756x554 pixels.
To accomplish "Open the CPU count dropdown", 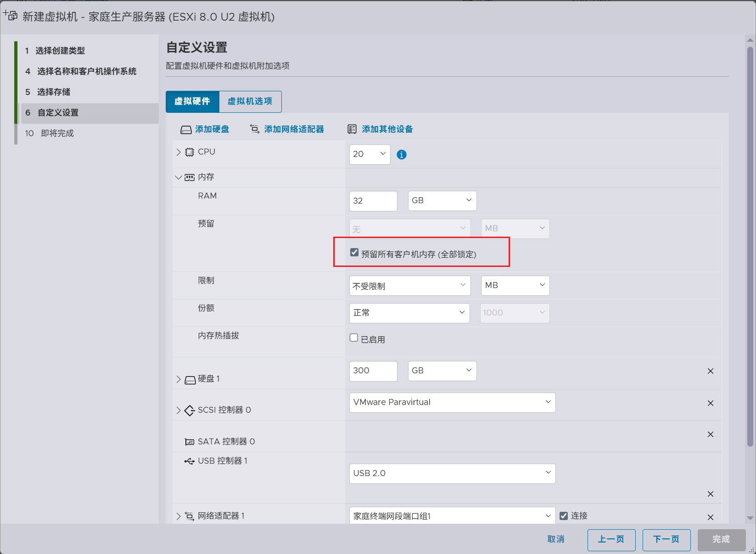I will coord(370,155).
